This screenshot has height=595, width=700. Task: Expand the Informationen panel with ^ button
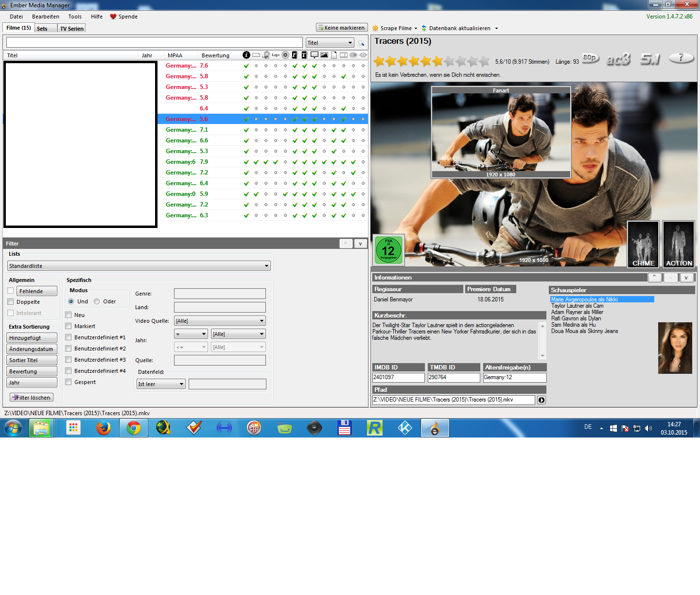654,278
